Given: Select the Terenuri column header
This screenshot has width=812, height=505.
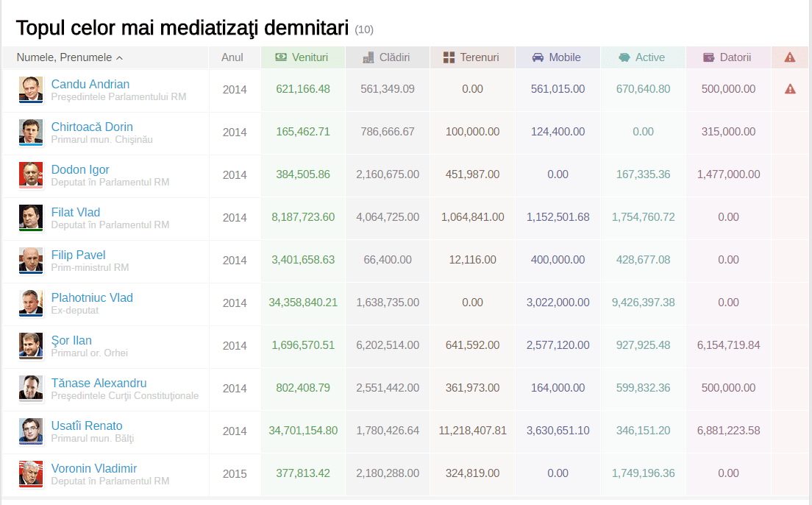Looking at the screenshot, I should click(472, 57).
